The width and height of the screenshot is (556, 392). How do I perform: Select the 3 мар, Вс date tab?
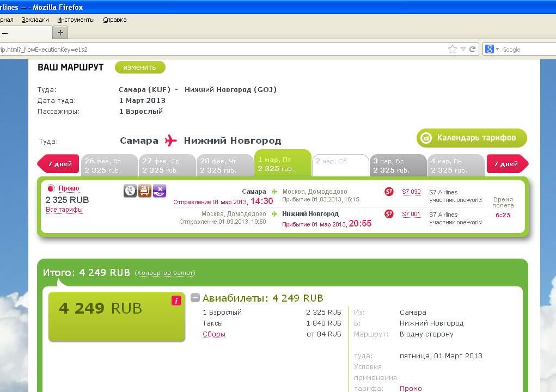point(398,166)
